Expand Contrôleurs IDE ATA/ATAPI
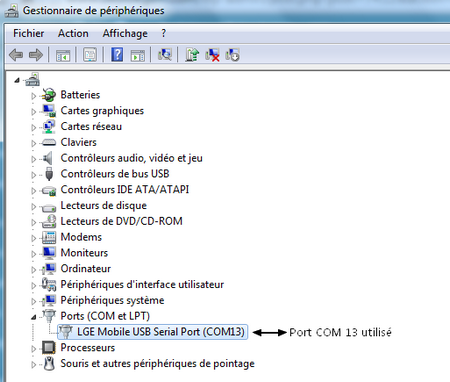The height and width of the screenshot is (382, 450). (x=34, y=191)
